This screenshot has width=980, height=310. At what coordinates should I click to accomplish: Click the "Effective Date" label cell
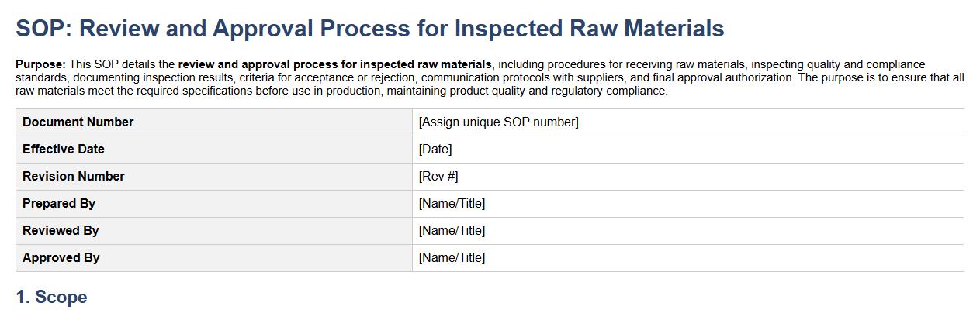click(64, 150)
